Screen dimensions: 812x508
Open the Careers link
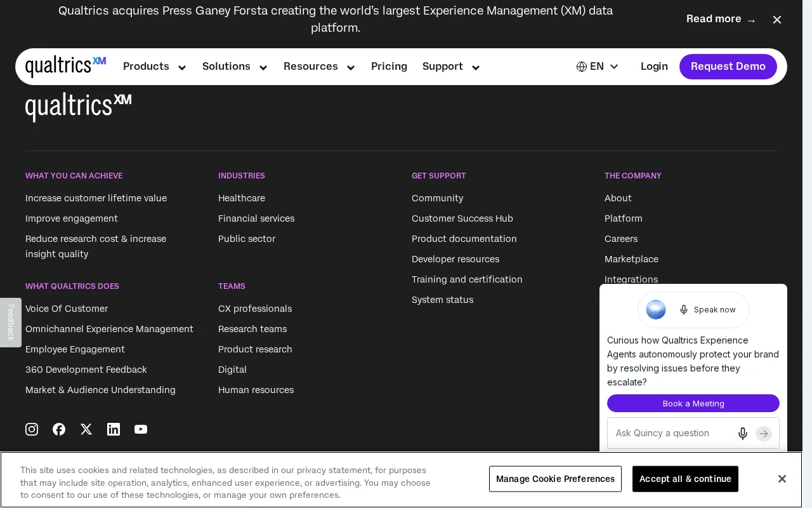(x=621, y=239)
